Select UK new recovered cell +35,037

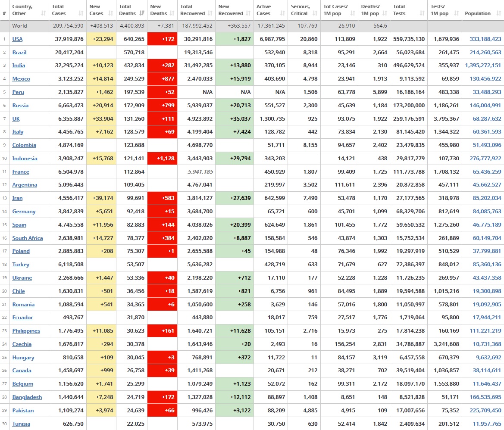pyautogui.click(x=235, y=119)
